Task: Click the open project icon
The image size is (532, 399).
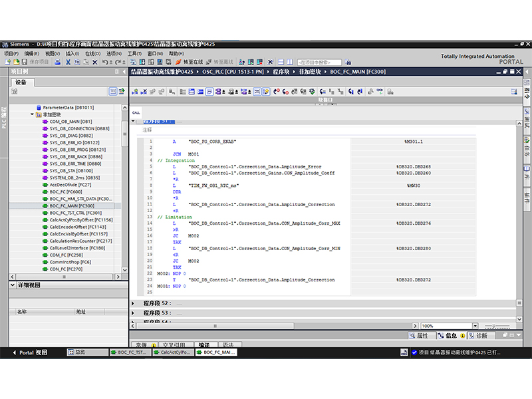Action: point(16,62)
